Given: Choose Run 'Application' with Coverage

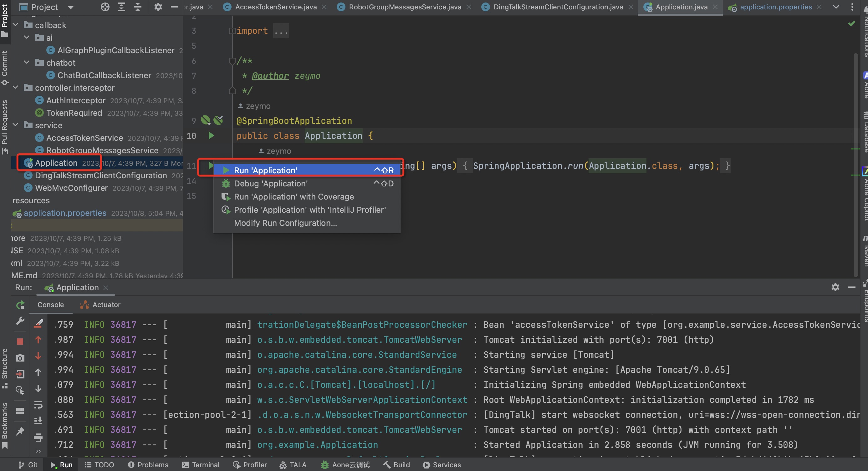Looking at the screenshot, I should click(307, 197).
